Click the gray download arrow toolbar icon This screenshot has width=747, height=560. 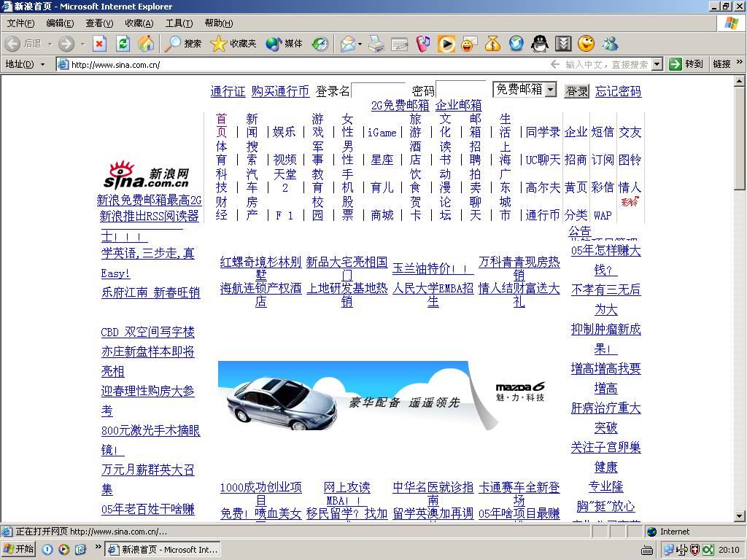coord(562,44)
